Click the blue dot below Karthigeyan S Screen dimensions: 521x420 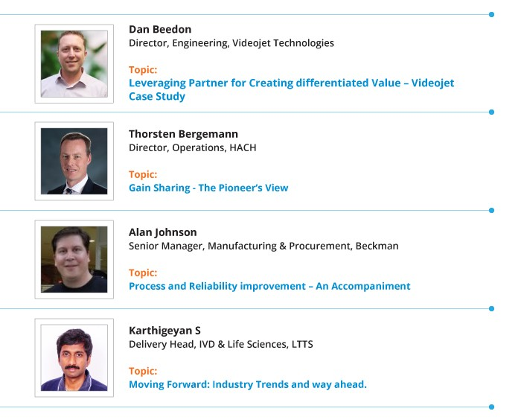491,407
